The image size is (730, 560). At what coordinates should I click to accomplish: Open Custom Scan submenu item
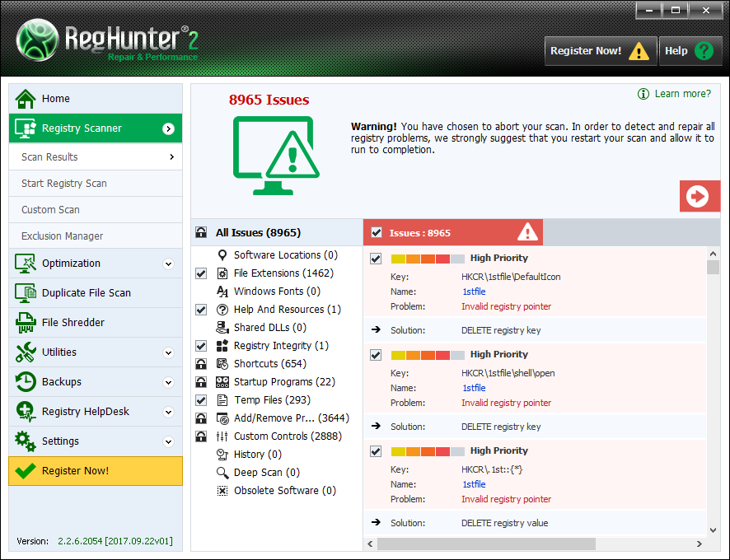pos(96,210)
